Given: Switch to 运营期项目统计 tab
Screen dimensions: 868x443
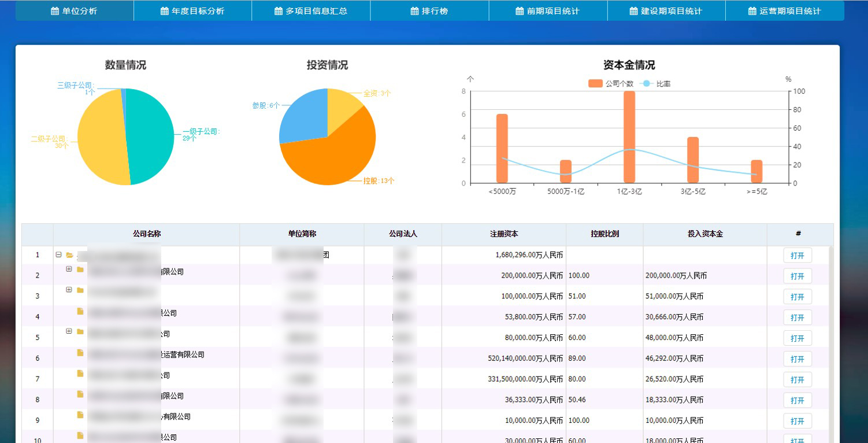Looking at the screenshot, I should [785, 11].
